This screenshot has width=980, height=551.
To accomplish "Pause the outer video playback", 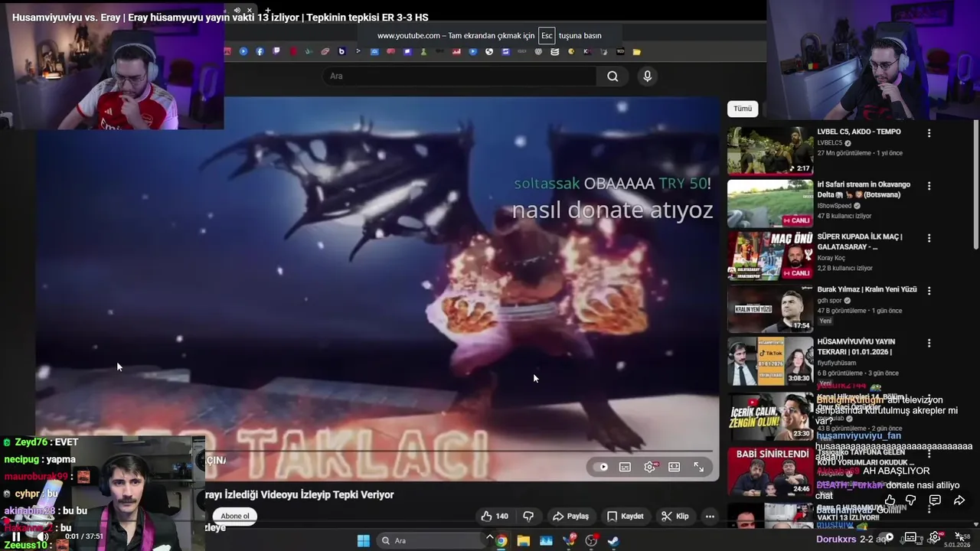I will coord(15,536).
